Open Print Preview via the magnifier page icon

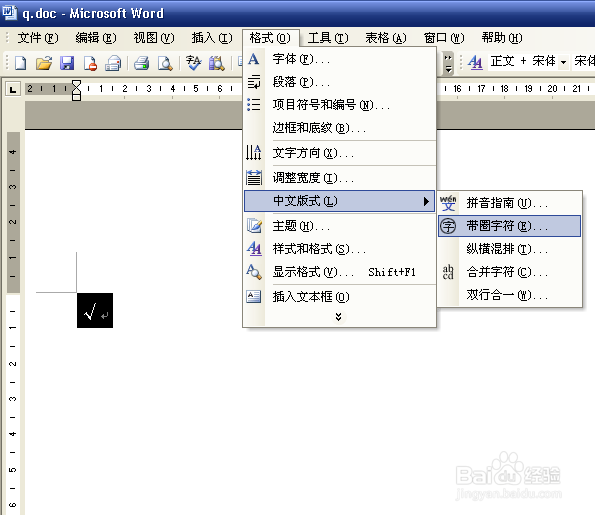pos(165,63)
